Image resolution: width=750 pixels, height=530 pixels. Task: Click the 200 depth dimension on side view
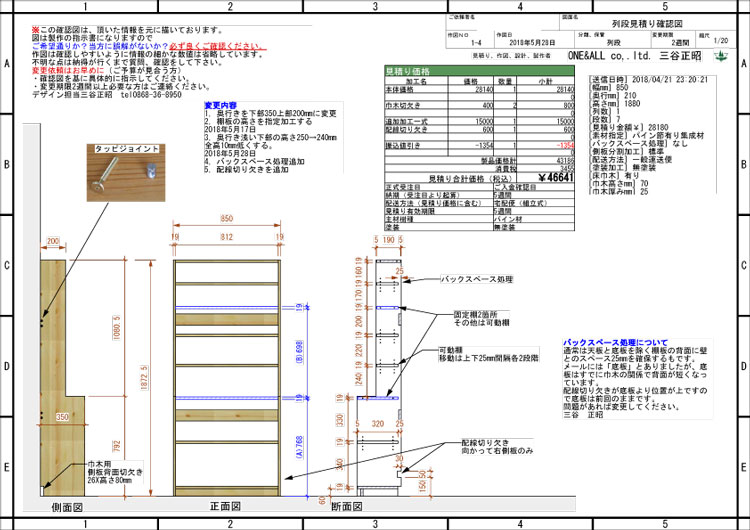pos(53,241)
